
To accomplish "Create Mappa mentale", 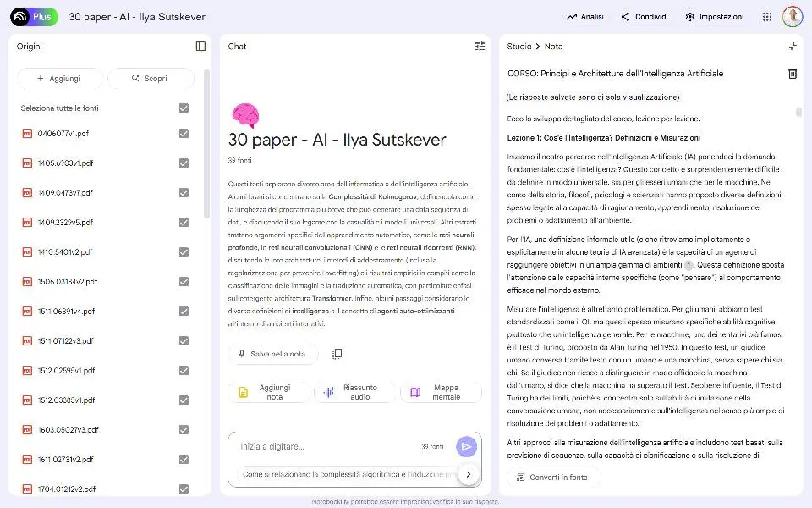I will 441,392.
